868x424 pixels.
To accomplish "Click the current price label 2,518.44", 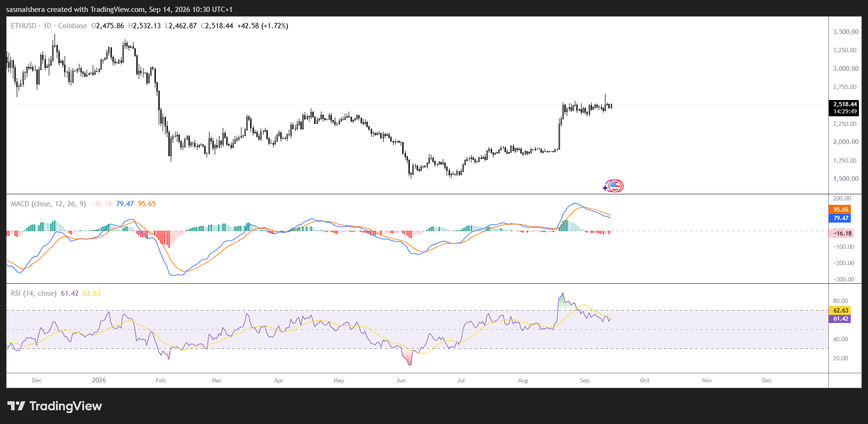I will (x=845, y=104).
